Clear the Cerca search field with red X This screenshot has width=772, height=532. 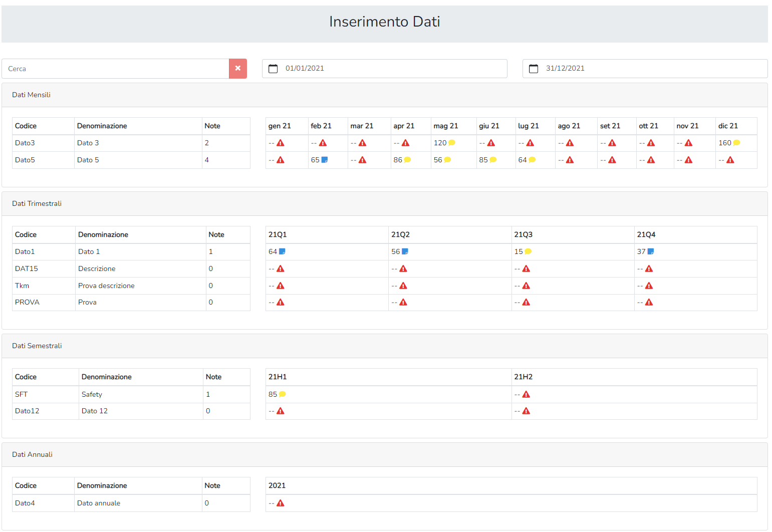[x=238, y=69]
